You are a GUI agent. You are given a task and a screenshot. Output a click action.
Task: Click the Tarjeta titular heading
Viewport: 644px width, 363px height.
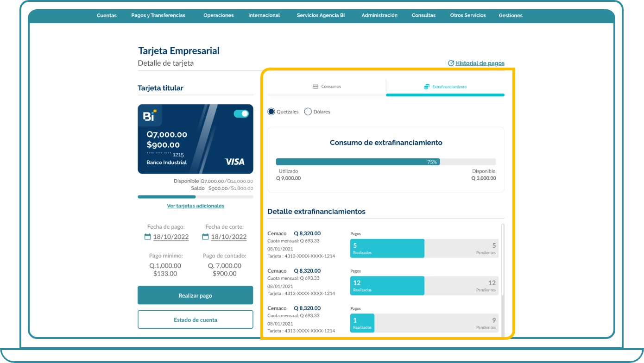point(160,88)
